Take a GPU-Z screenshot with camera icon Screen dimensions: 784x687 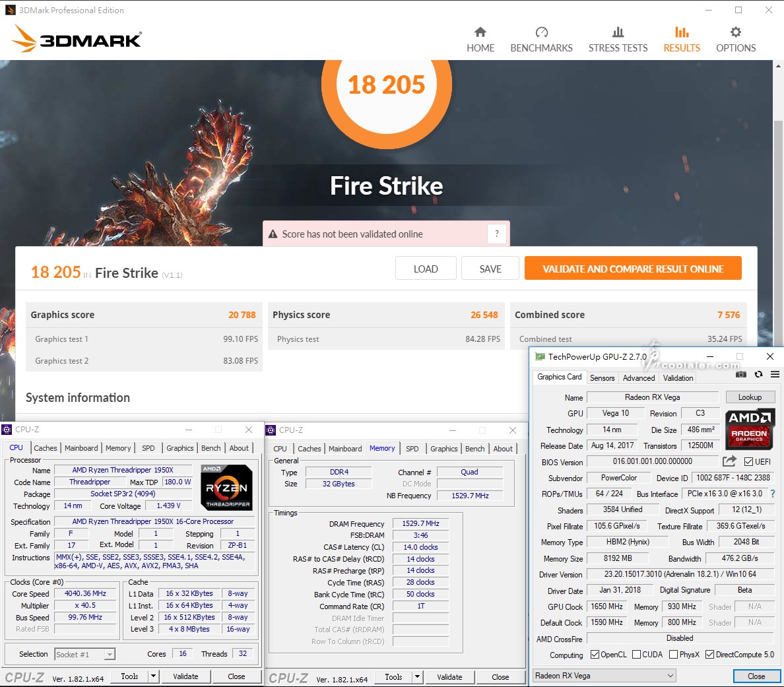[x=741, y=374]
